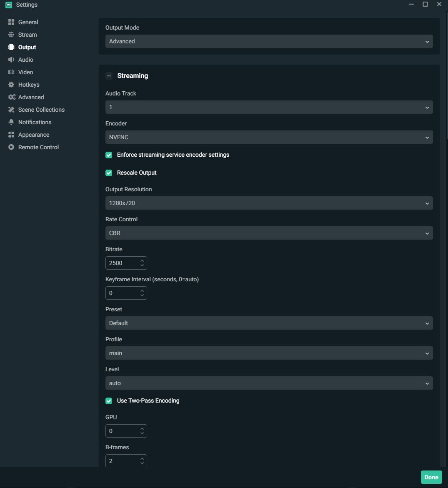Viewport: 448px width, 488px height.
Task: Click the Stream globe icon
Action: point(11,35)
